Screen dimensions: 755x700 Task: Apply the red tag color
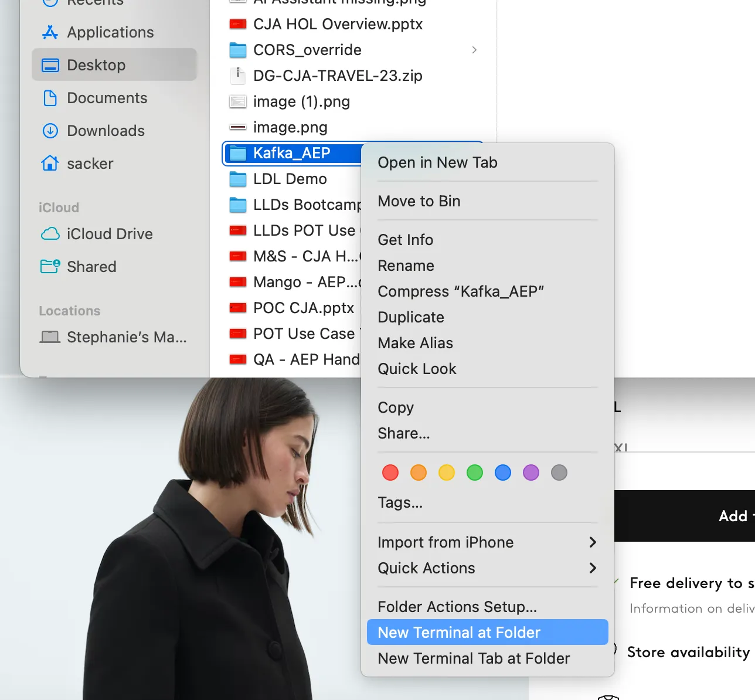point(390,473)
